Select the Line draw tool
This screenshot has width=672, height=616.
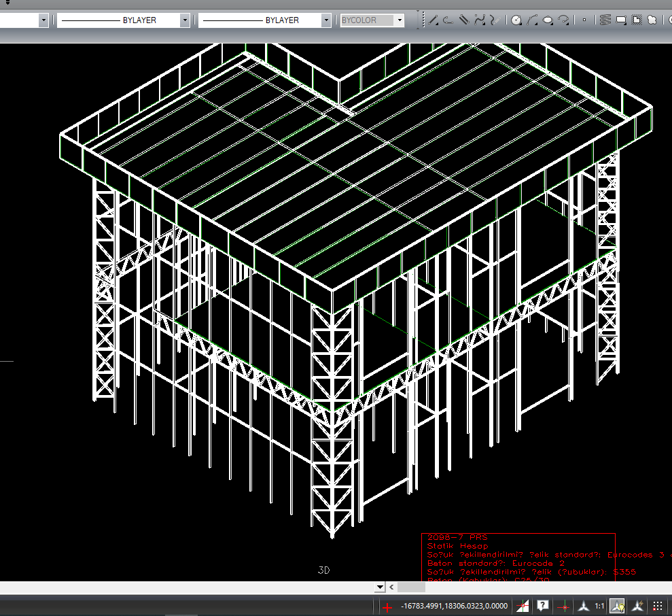coord(433,20)
